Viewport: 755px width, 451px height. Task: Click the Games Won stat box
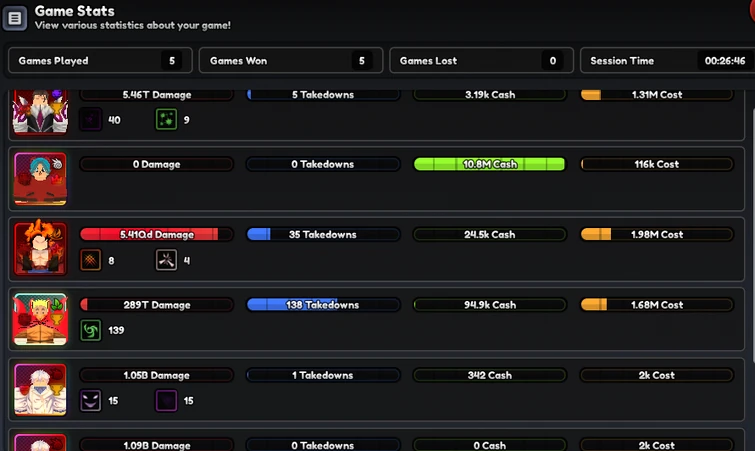[x=291, y=61]
